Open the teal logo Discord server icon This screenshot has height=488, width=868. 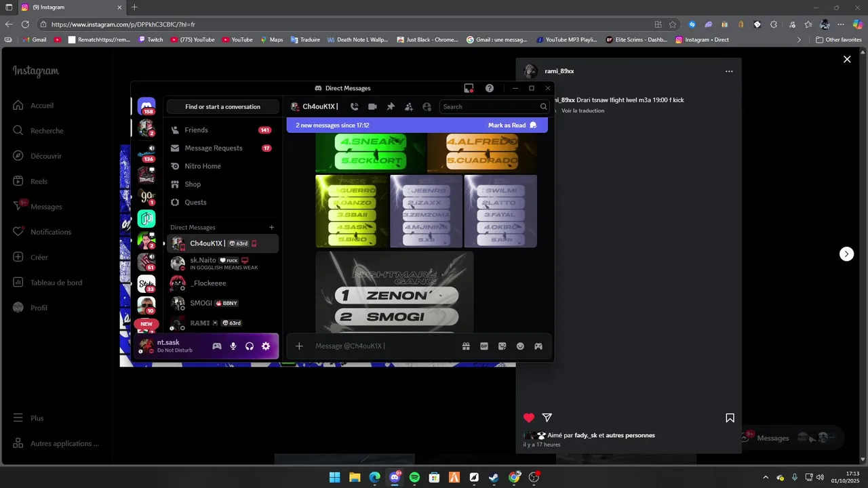tap(146, 218)
